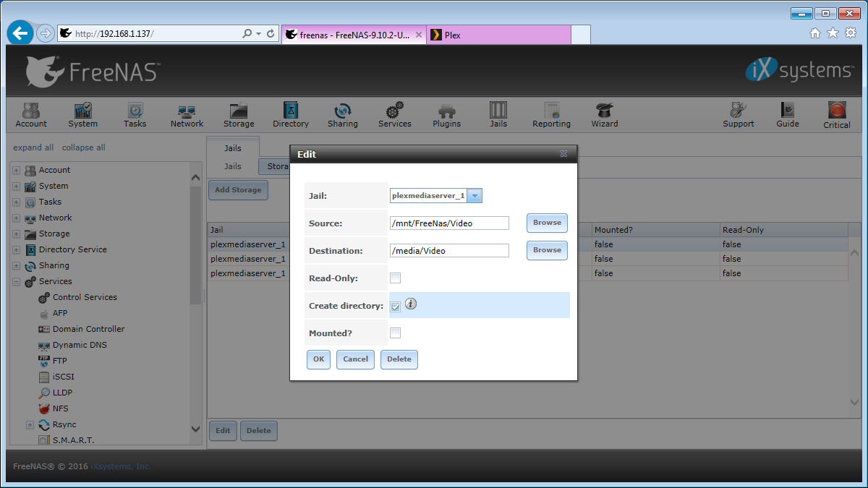Select the Storage sub-tab
The image size is (868, 488).
(x=276, y=166)
